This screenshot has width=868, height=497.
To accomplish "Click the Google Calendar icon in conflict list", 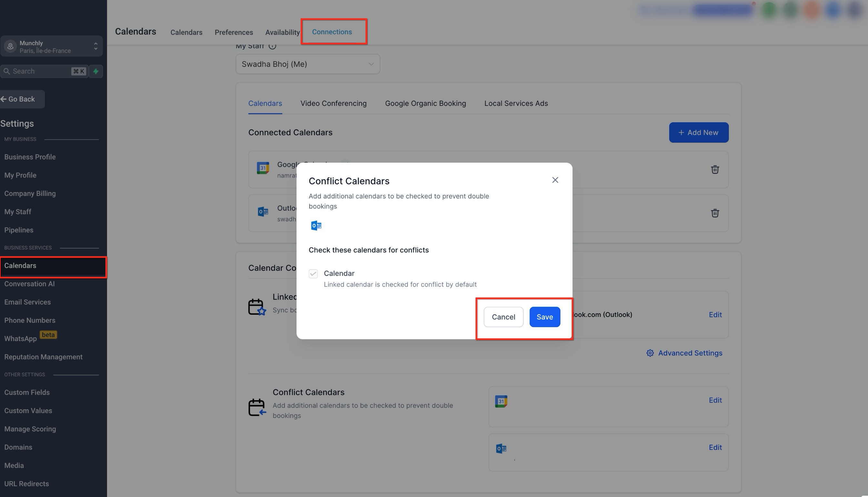I will click(x=501, y=401).
